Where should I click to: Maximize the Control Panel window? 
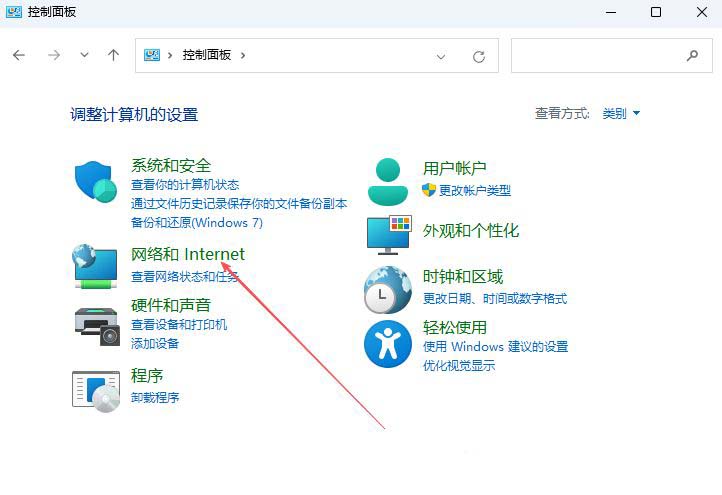pos(656,12)
